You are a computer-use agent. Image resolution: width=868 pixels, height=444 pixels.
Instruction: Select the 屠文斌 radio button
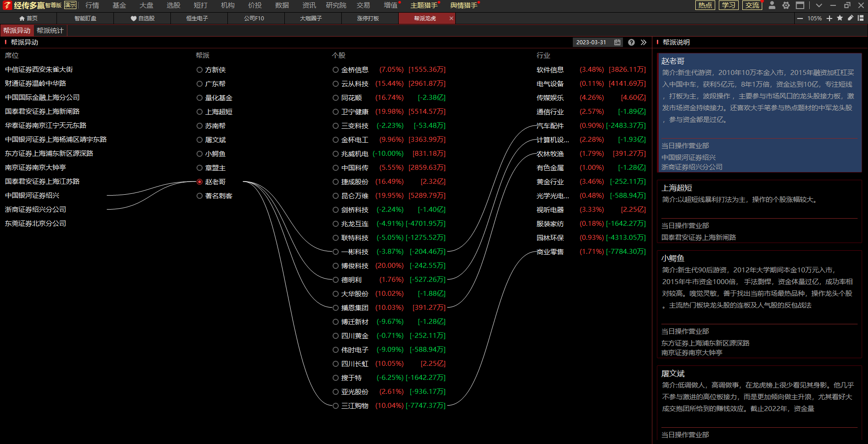(199, 140)
